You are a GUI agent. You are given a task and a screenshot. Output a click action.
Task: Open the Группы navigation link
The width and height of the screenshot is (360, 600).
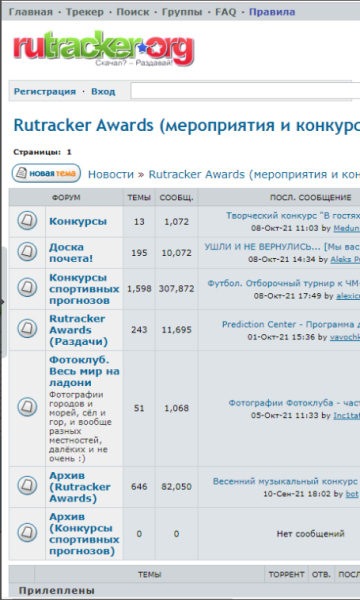[x=182, y=12]
